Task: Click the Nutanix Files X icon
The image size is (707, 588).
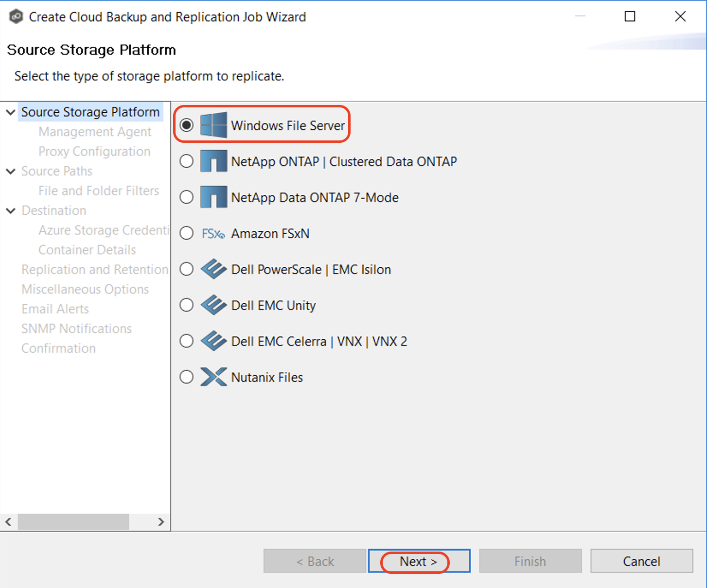Action: pos(213,377)
